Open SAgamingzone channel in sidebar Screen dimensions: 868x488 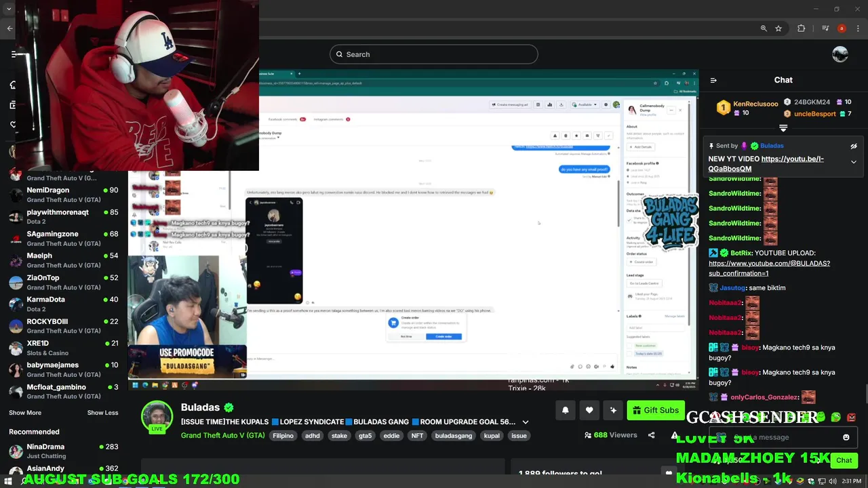64,239
